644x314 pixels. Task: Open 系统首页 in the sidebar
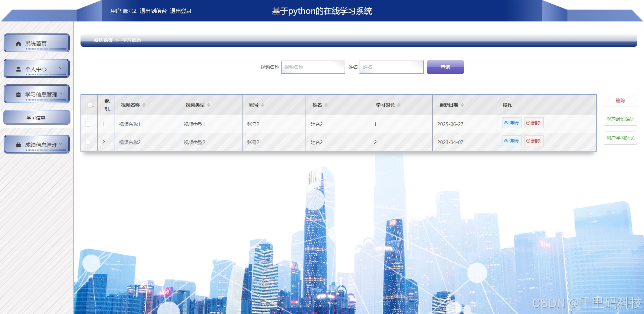37,43
